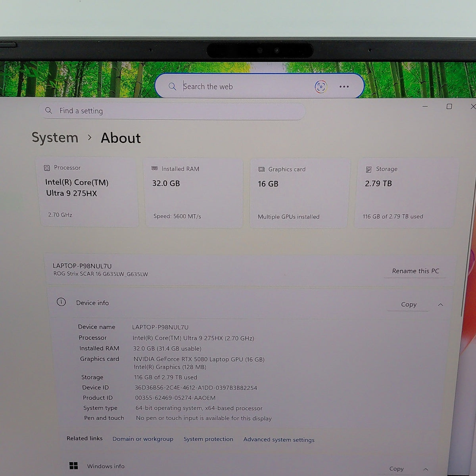Maximize the Settings window
The width and height of the screenshot is (476, 476).
(449, 106)
